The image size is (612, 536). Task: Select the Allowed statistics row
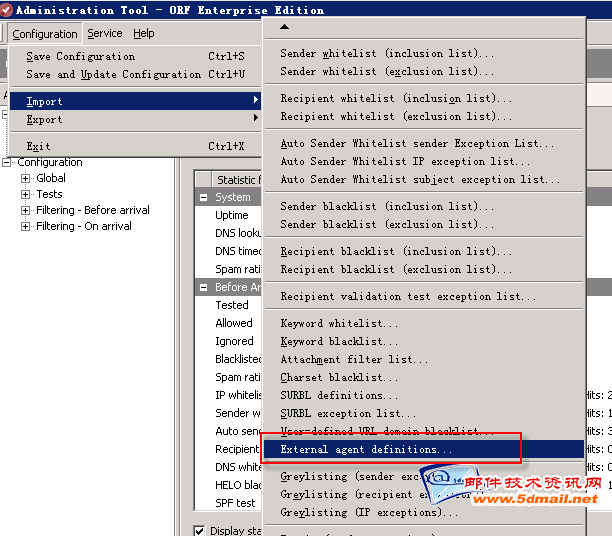point(234,323)
